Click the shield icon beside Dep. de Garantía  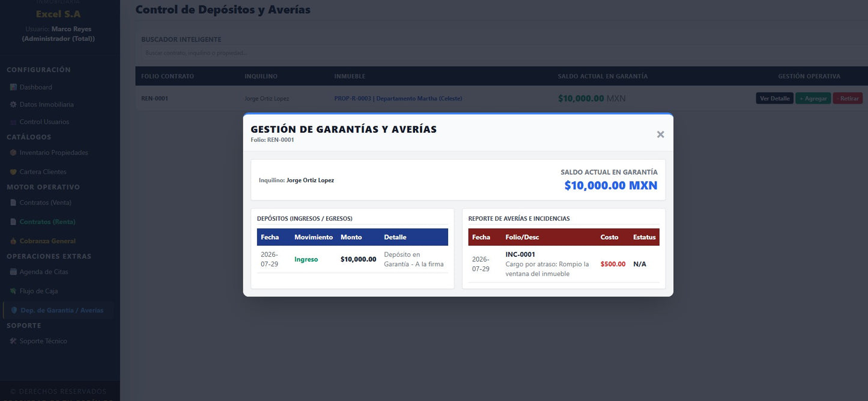[x=14, y=310]
